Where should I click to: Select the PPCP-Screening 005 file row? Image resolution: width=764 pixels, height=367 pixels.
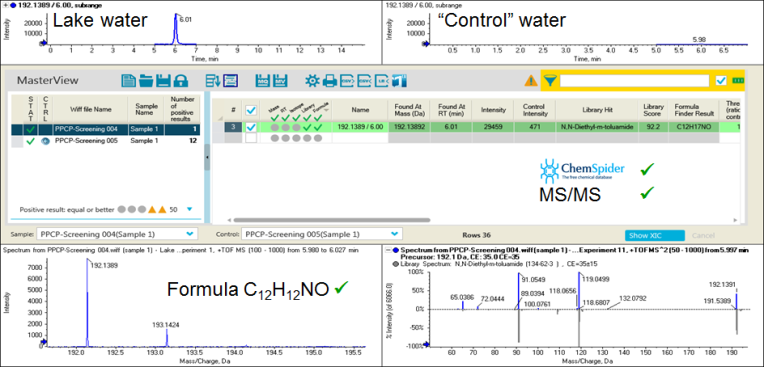[105, 141]
